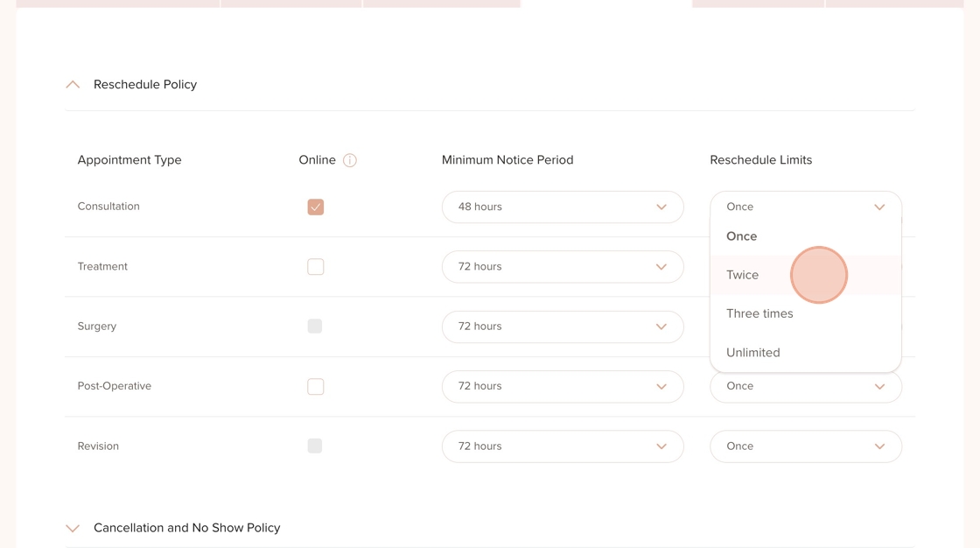
Task: Open Revision minimum notice dropdown
Action: [562, 446]
